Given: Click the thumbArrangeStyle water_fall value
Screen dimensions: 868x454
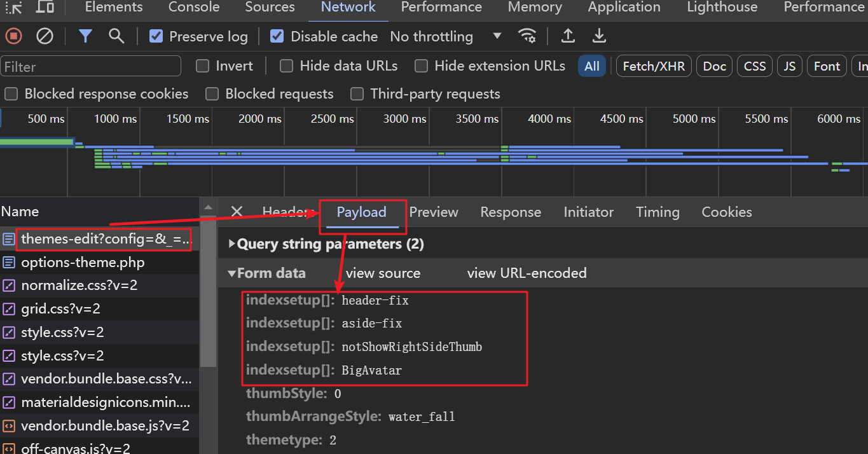Looking at the screenshot, I should (x=422, y=417).
